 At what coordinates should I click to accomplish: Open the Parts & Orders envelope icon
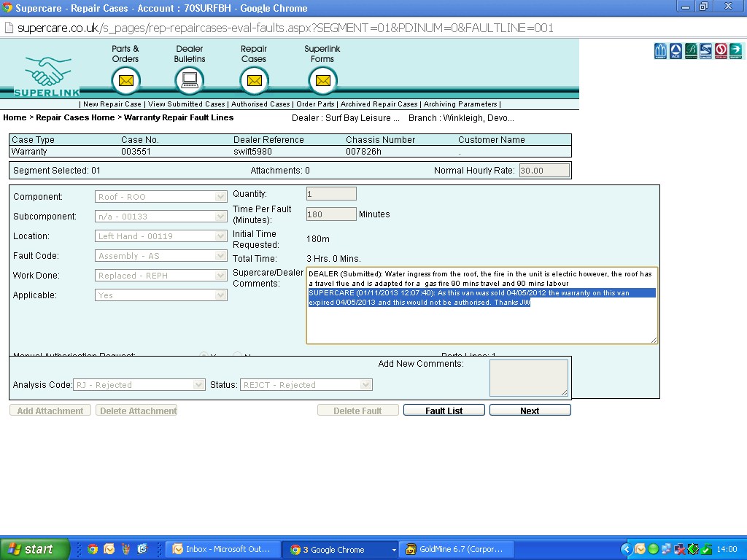125,80
